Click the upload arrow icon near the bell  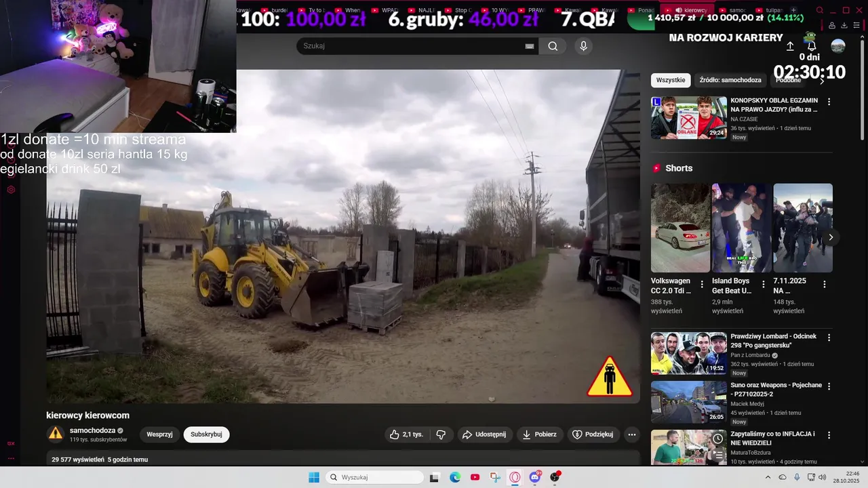[790, 46]
